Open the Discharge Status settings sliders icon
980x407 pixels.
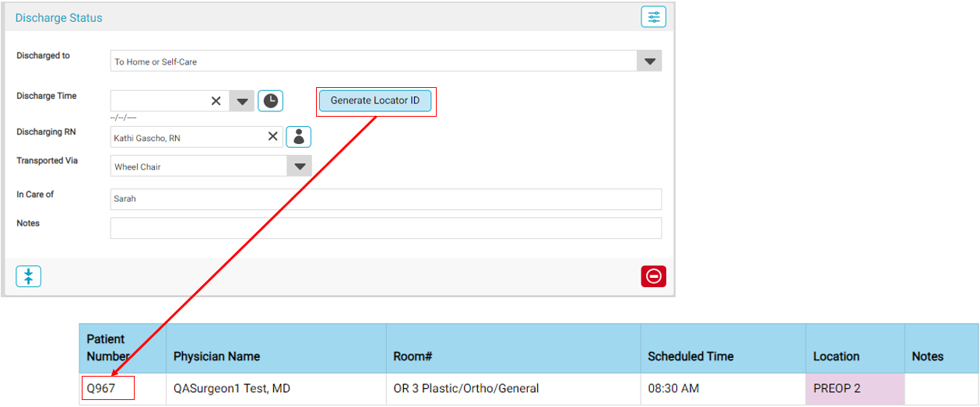653,17
